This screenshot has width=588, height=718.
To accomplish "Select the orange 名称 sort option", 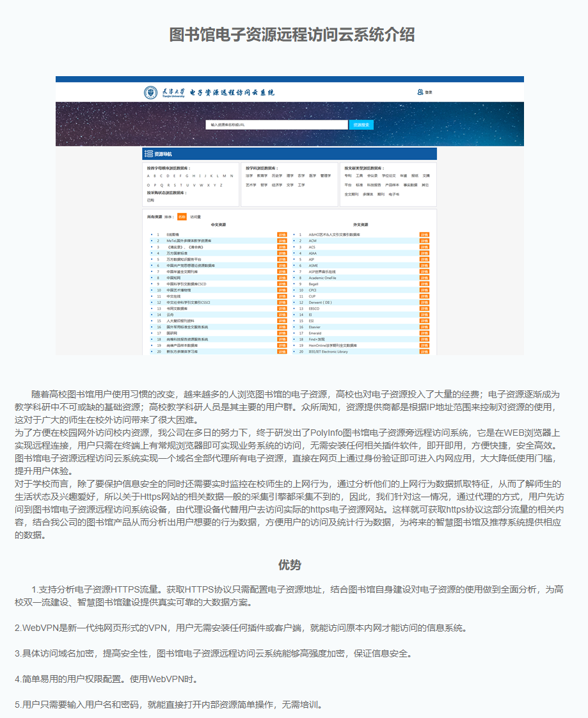I will [x=182, y=217].
